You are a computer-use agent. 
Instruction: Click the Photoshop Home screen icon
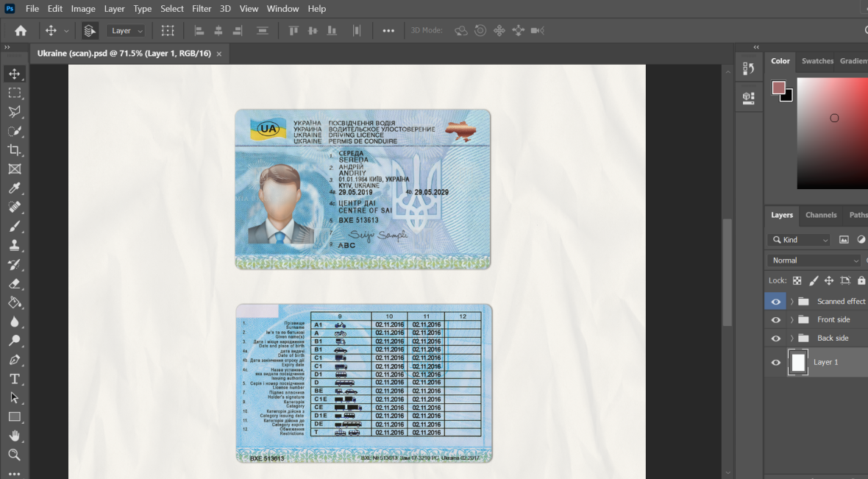(x=20, y=30)
